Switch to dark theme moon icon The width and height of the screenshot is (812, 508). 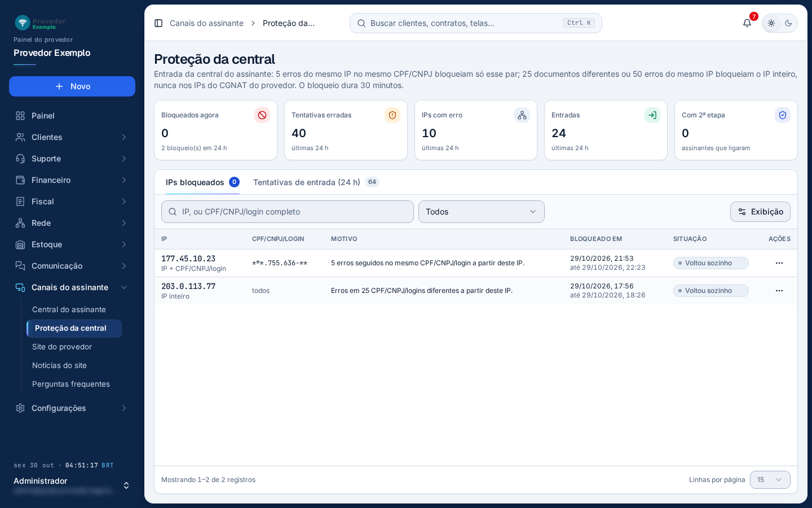click(x=788, y=23)
